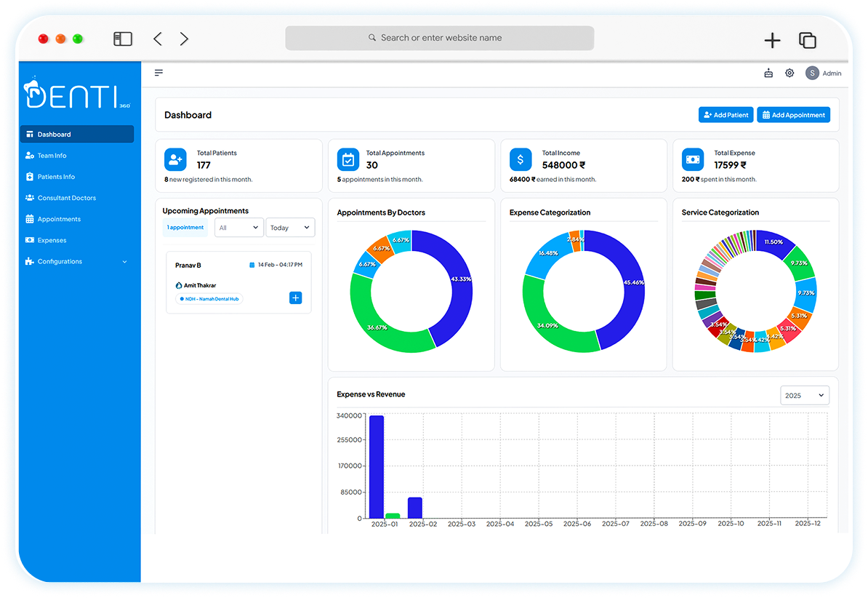Go forward with browser forward arrow

tap(184, 39)
